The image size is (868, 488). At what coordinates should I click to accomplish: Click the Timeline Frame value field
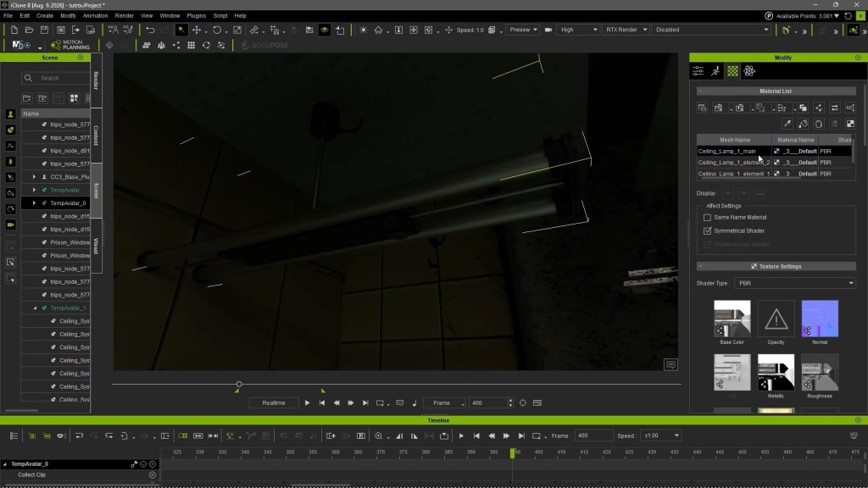tap(593, 436)
